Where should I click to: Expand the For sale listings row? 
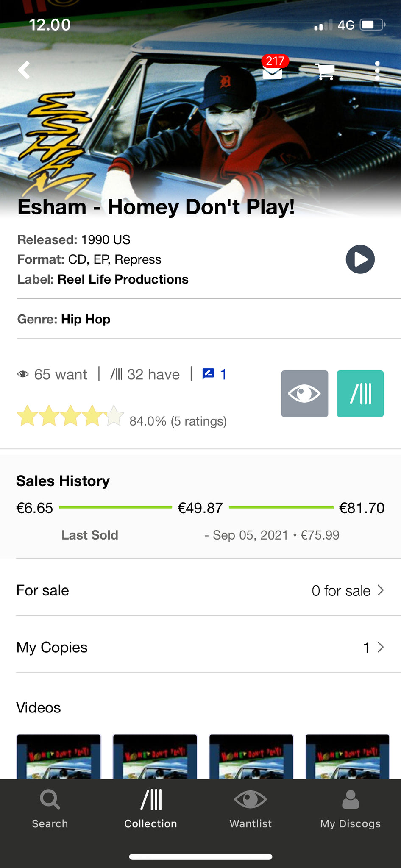[200, 590]
